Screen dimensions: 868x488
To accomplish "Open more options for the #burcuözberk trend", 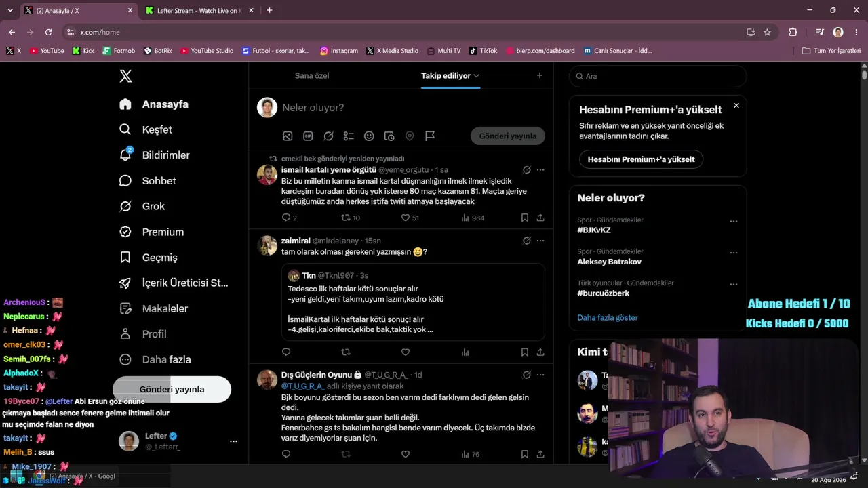I will point(733,285).
